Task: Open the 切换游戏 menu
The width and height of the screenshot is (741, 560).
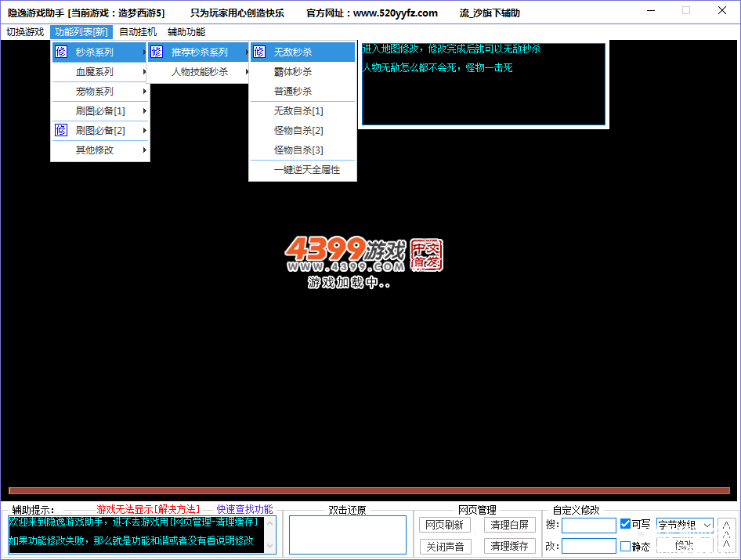Action: pos(25,31)
